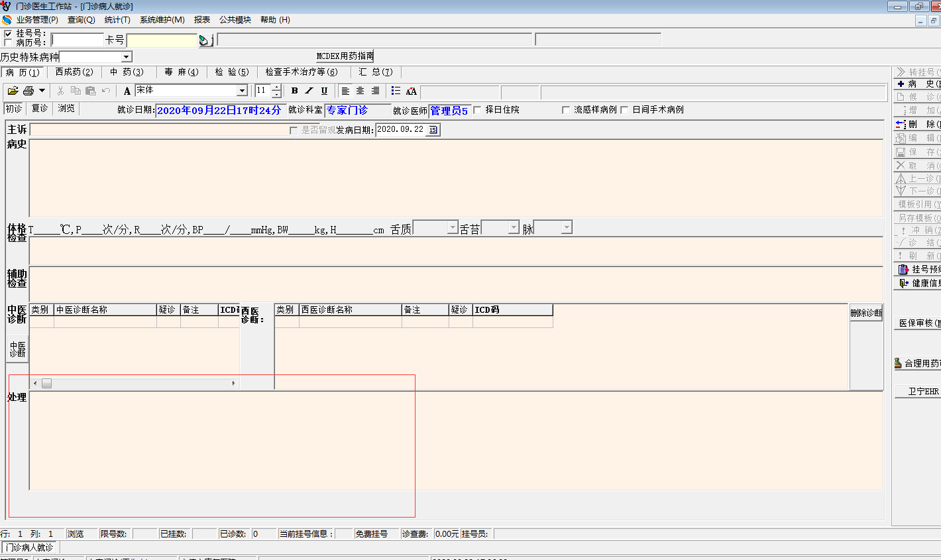
Task: Switch to the 检验(5) tab
Action: [232, 72]
